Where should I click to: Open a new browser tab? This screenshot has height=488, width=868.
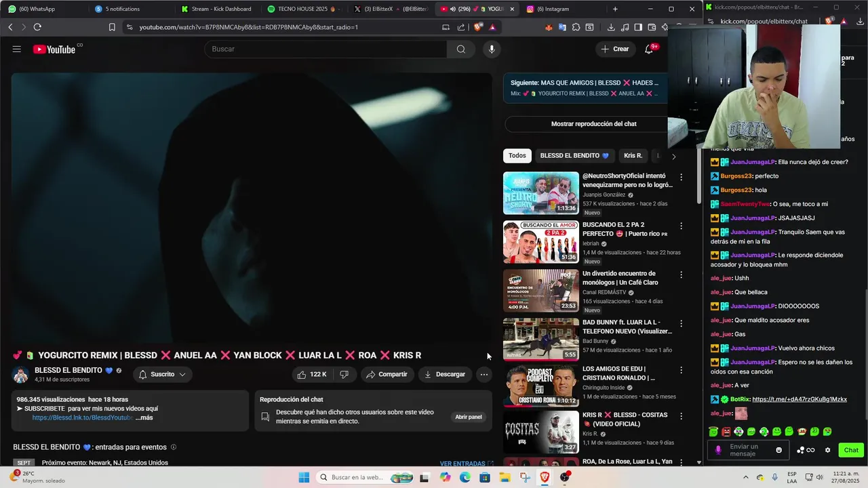point(615,9)
